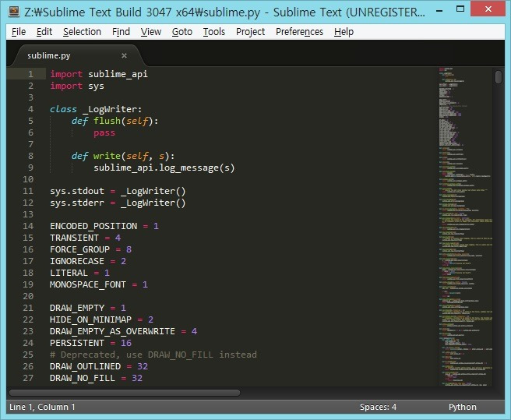Close the sublime.py tab

coord(124,56)
